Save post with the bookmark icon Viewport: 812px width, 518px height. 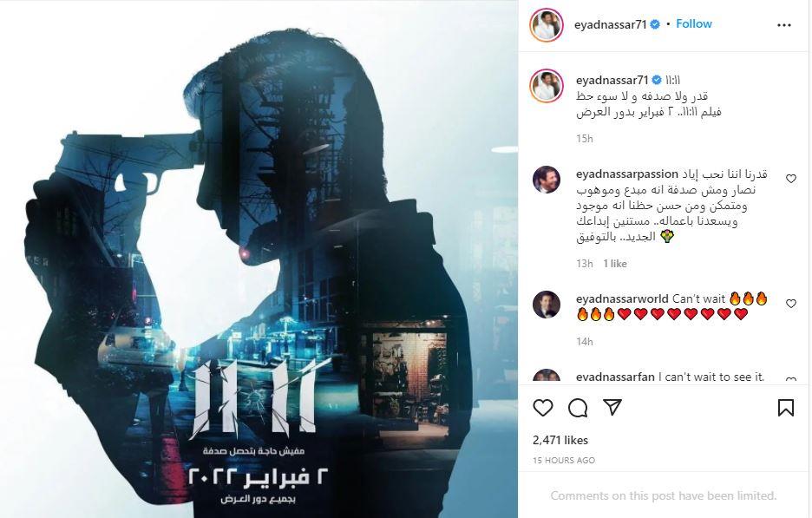(786, 408)
